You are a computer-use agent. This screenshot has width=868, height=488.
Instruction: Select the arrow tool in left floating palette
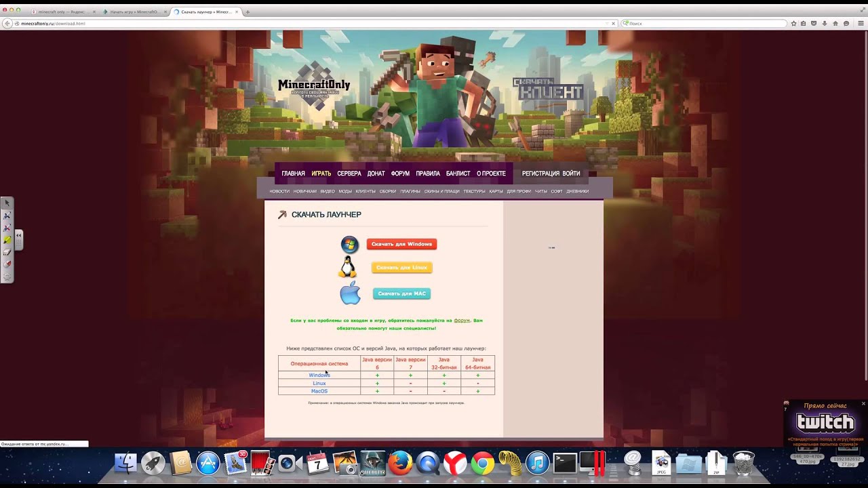coord(7,203)
